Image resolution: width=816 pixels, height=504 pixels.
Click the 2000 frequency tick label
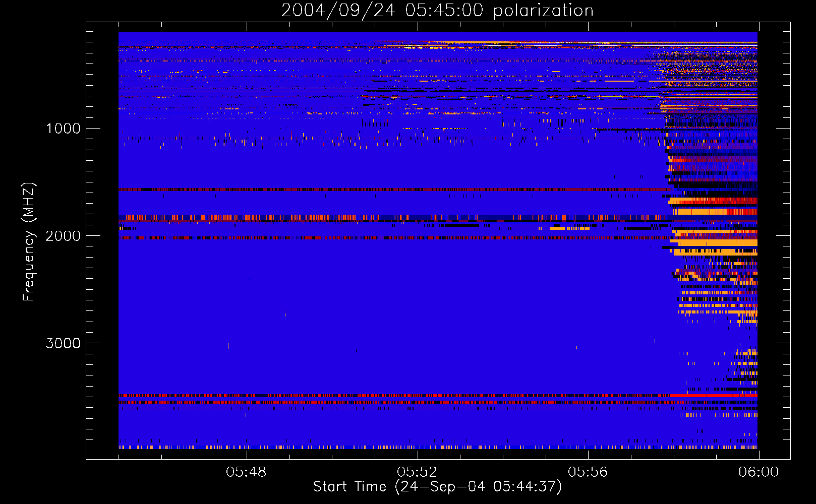(x=63, y=236)
